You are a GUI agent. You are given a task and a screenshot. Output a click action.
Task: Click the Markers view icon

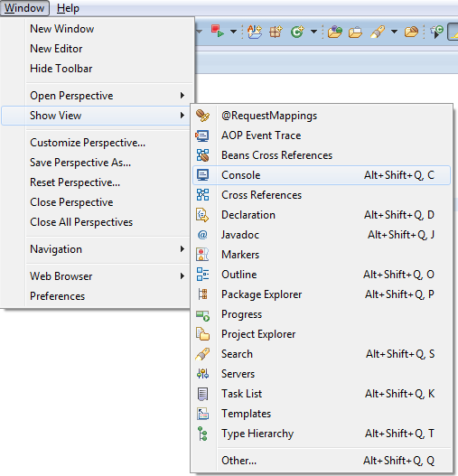(202, 255)
